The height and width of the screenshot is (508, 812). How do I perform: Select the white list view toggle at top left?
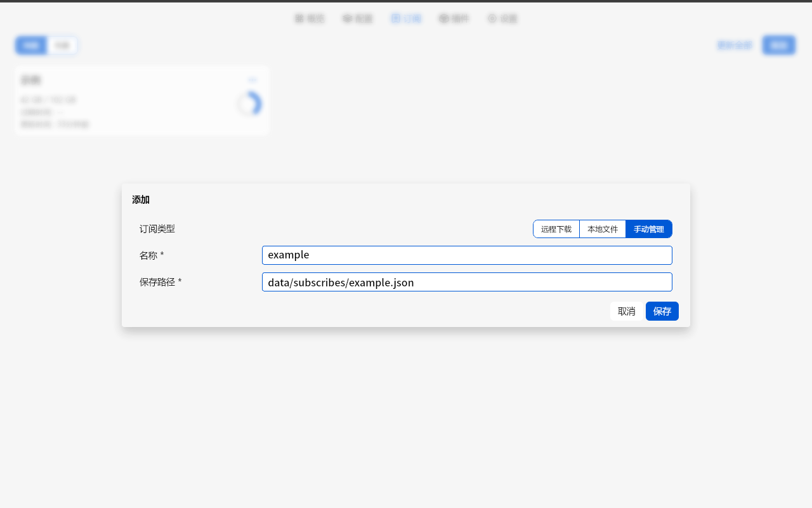click(62, 45)
